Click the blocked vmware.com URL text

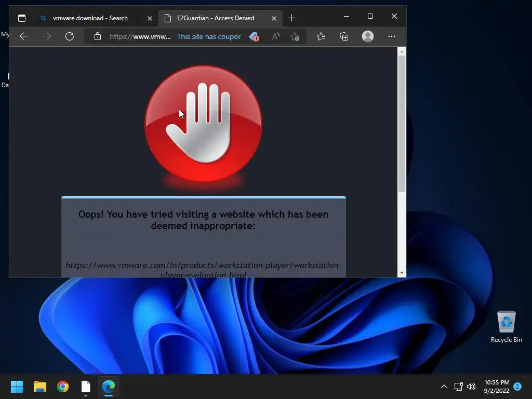(x=203, y=270)
